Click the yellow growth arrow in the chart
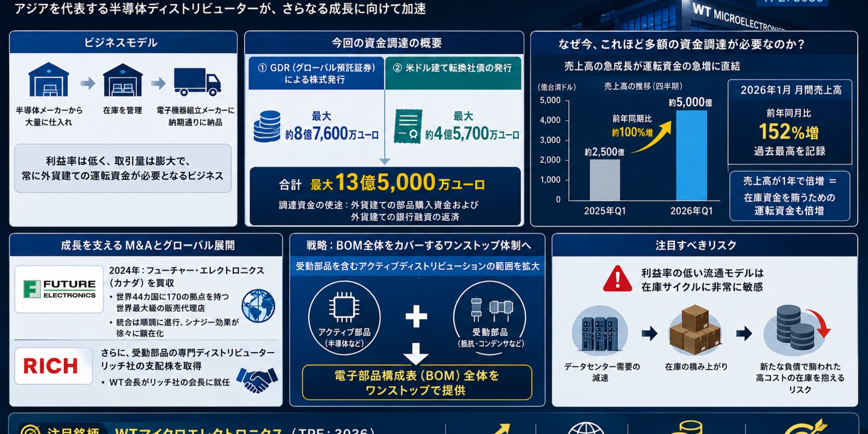 tap(651, 137)
